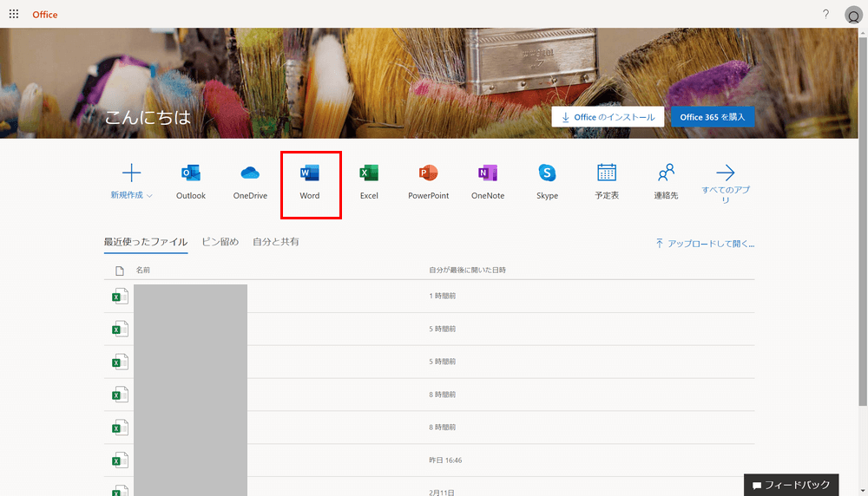
Task: Open OneDrive cloud icon
Action: tap(250, 173)
